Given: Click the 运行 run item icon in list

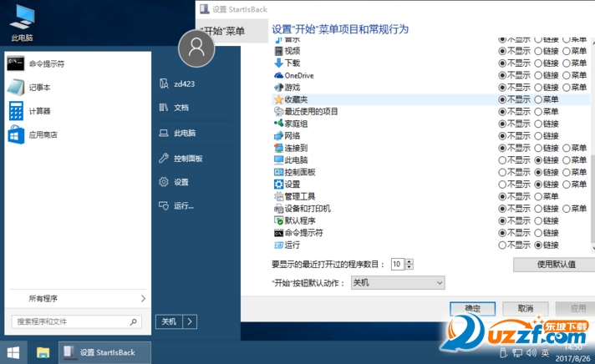Looking at the screenshot, I should coord(278,245).
